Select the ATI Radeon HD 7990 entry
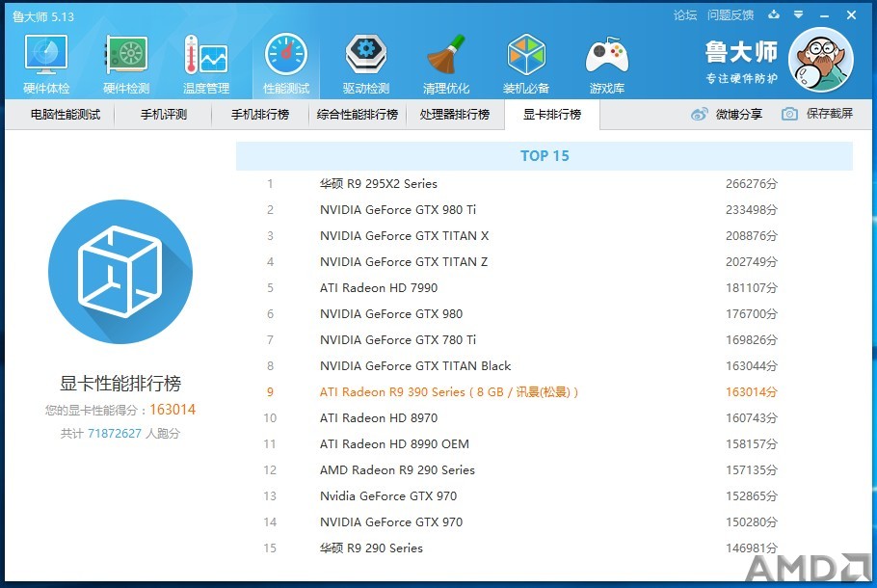This screenshot has width=877, height=588. coord(379,287)
